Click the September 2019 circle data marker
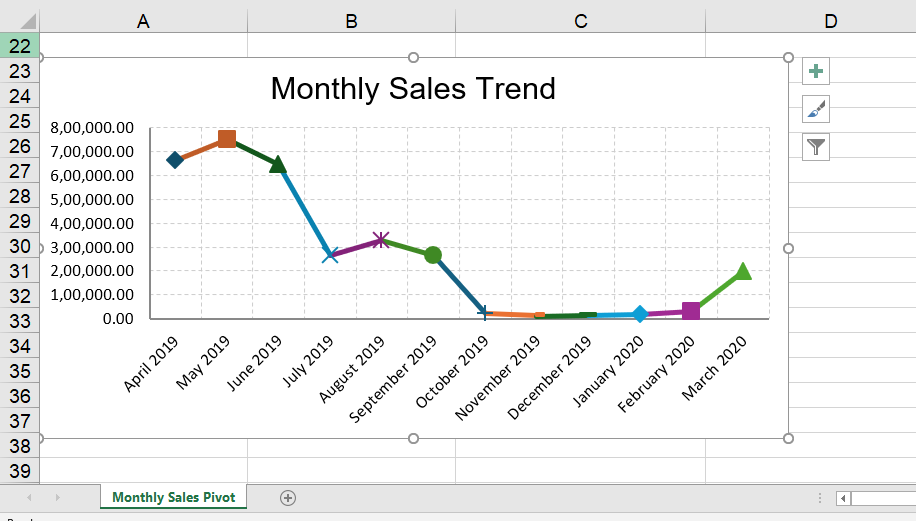916x521 pixels. click(x=433, y=255)
